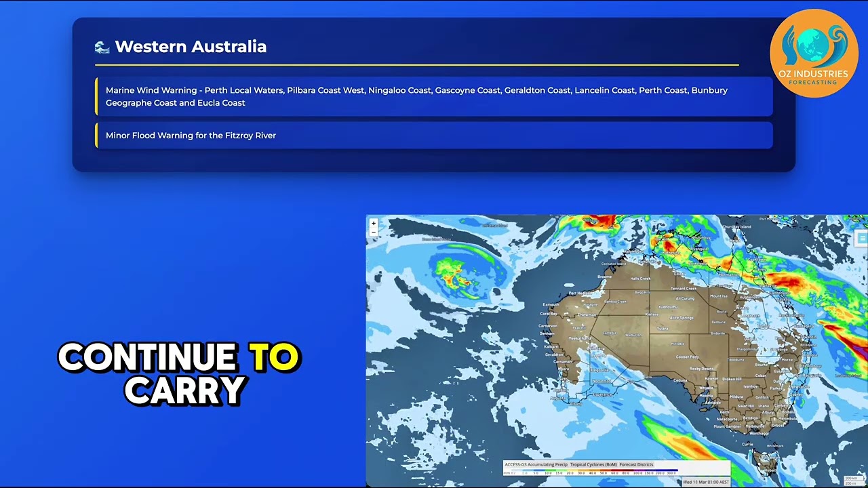
Task: Click the OZ Industries Forecasting logo
Action: click(x=814, y=53)
